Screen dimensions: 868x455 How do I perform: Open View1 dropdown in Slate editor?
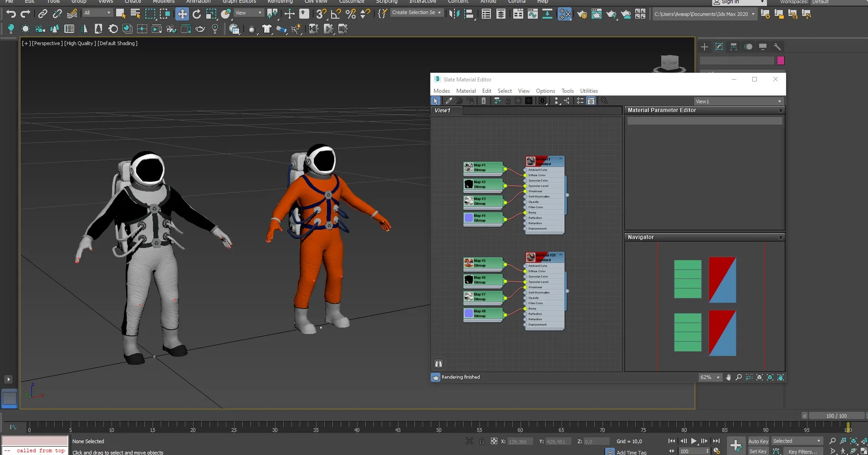tap(738, 101)
